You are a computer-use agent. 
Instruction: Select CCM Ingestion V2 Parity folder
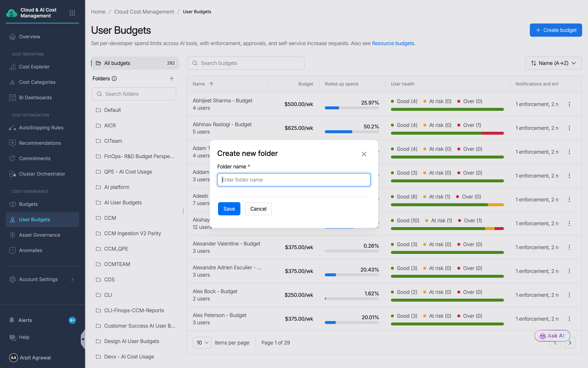point(133,233)
